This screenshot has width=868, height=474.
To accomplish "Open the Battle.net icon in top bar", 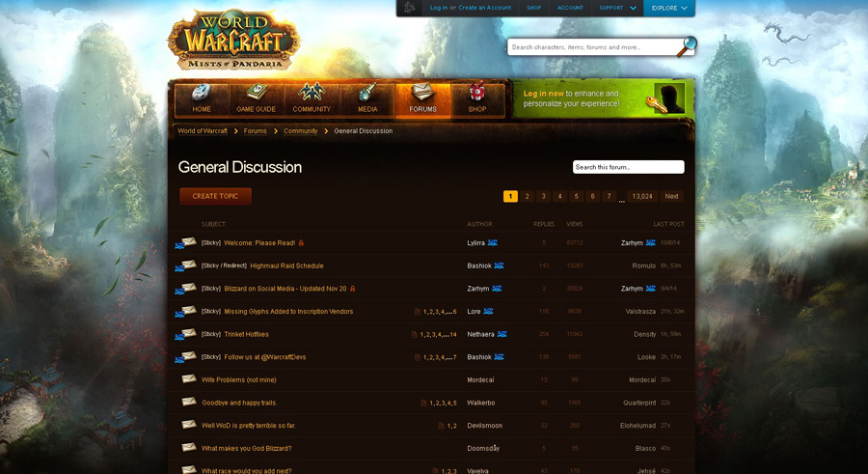I will (x=409, y=8).
